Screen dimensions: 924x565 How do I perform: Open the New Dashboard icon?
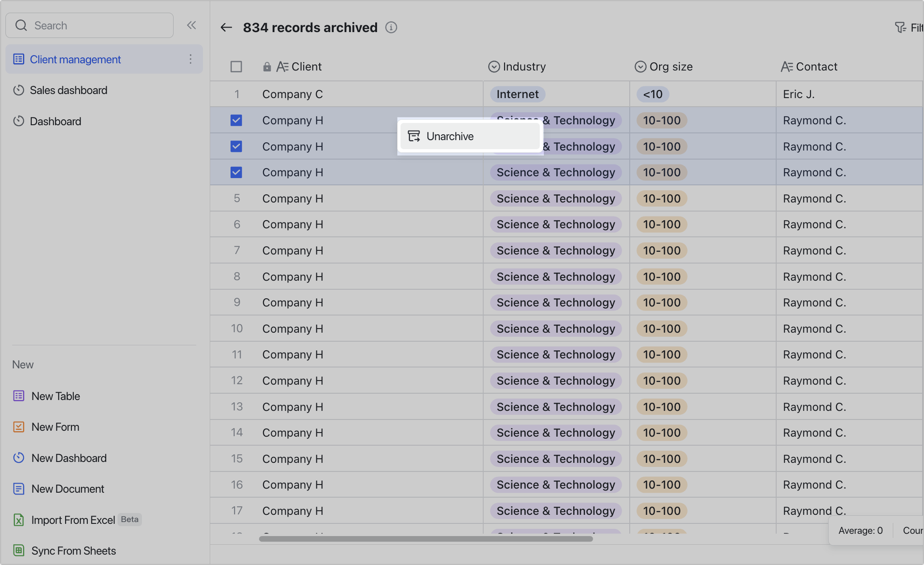18,458
